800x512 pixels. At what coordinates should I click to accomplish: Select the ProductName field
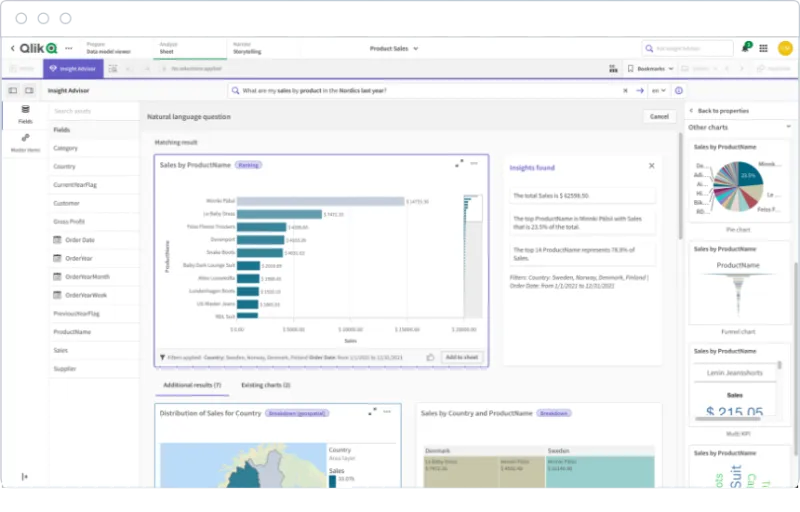tap(94, 331)
